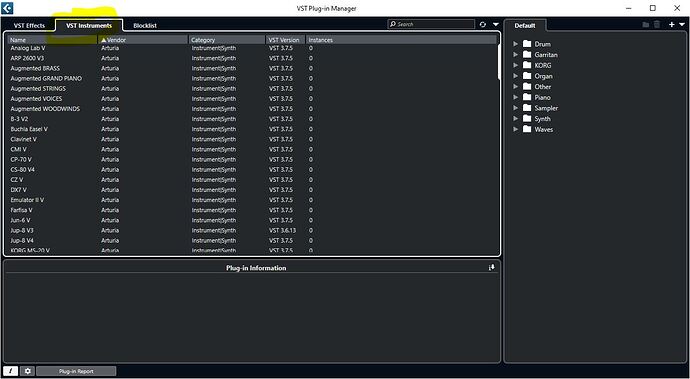The image size is (690, 379).
Task: Select Augmented WOODWINDS plug-in
Action: tap(252, 109)
